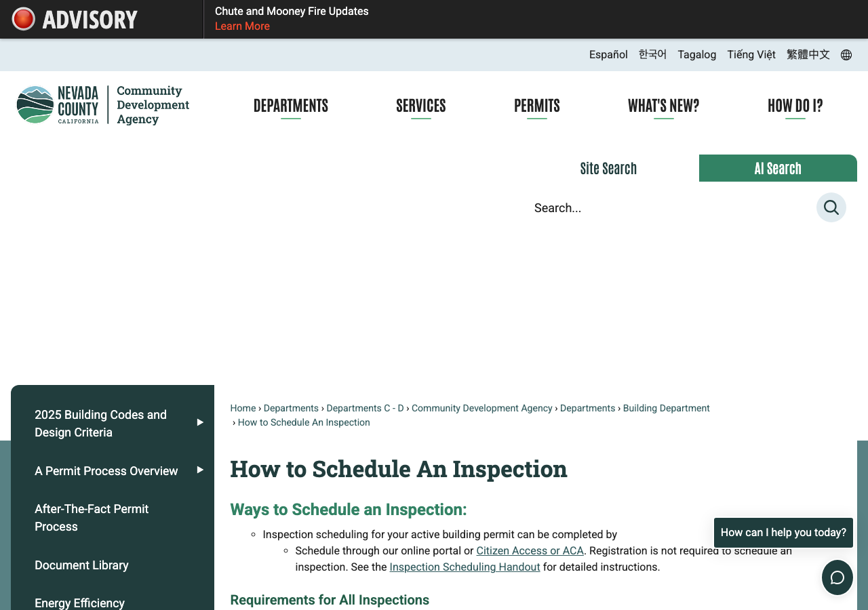Click into the Search... text field
The image size is (868, 610).
(x=671, y=208)
